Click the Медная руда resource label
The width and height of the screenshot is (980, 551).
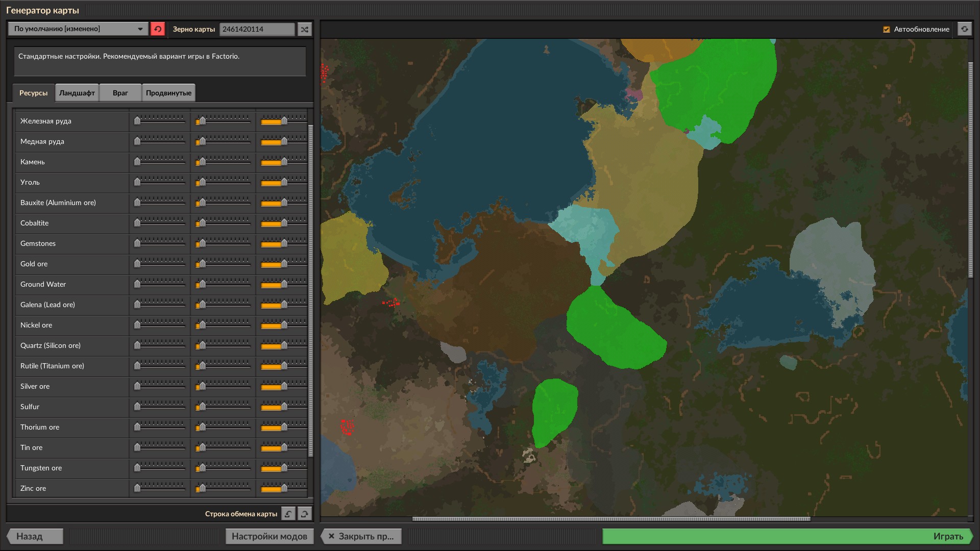click(42, 141)
